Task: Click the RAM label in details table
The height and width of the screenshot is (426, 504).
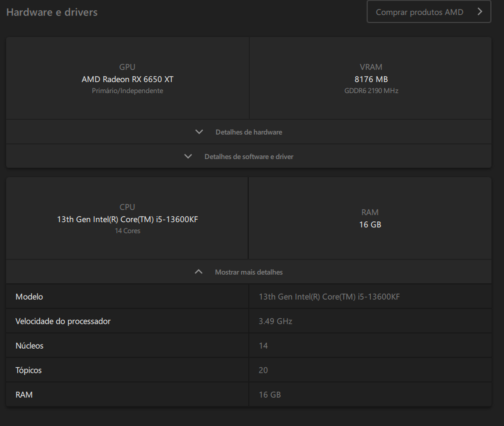Action: coord(24,394)
